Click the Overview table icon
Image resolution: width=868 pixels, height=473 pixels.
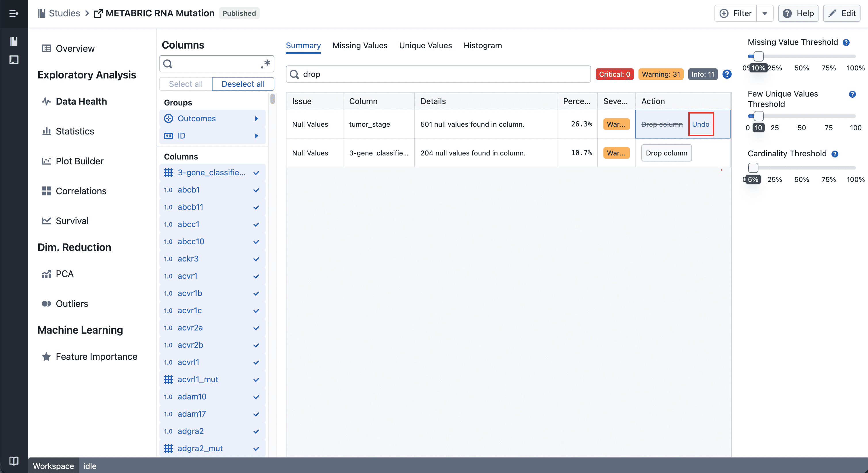pyautogui.click(x=46, y=49)
